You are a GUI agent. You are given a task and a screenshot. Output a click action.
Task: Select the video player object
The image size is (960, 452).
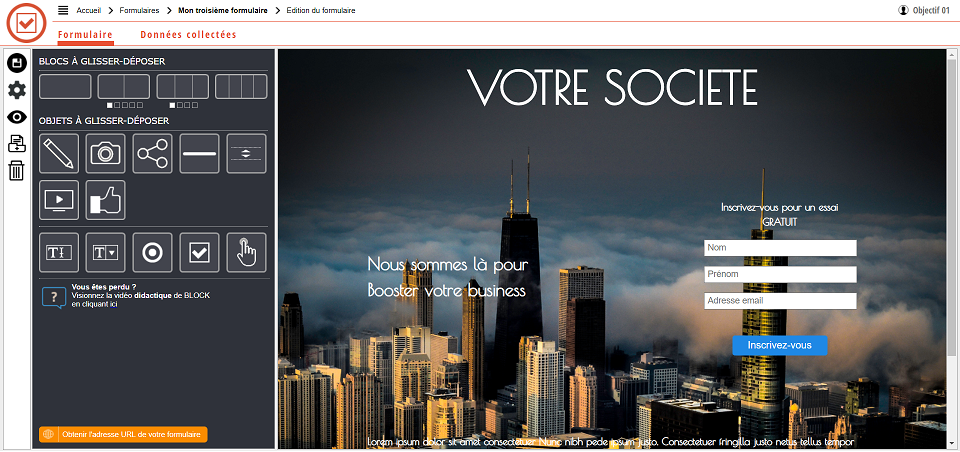pyautogui.click(x=59, y=200)
